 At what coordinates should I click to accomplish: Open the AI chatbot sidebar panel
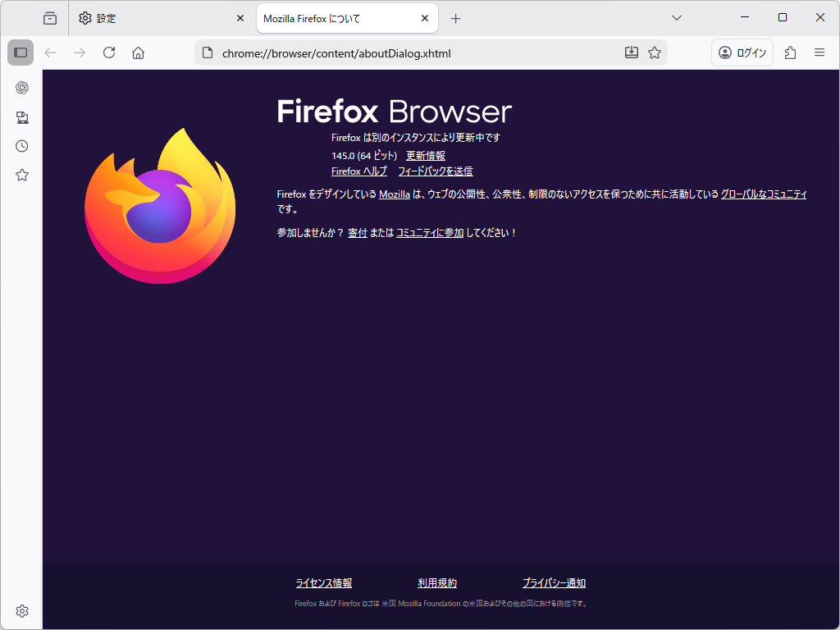21,88
